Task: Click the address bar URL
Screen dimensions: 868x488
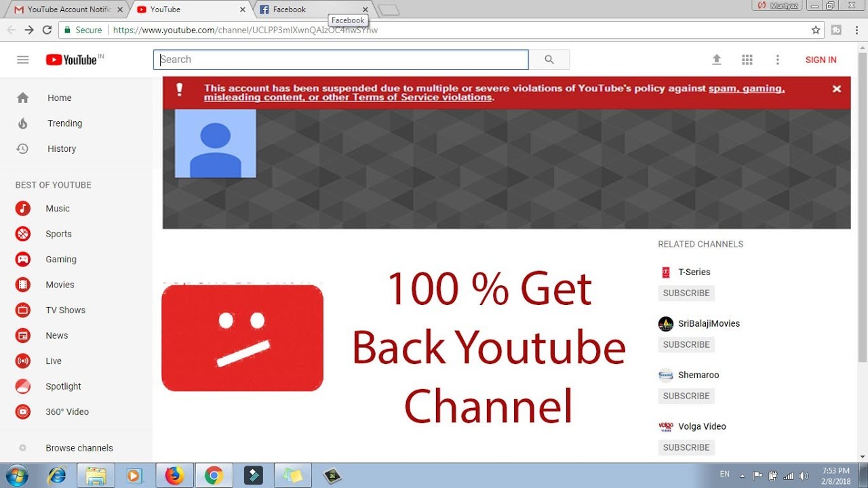Action: (x=245, y=30)
